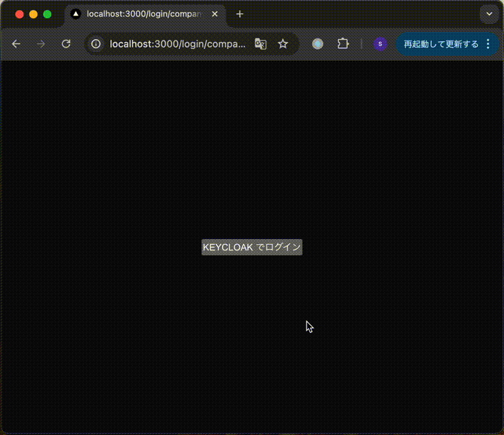The image size is (504, 435).
Task: Maximize the window with green button
Action: [48, 14]
